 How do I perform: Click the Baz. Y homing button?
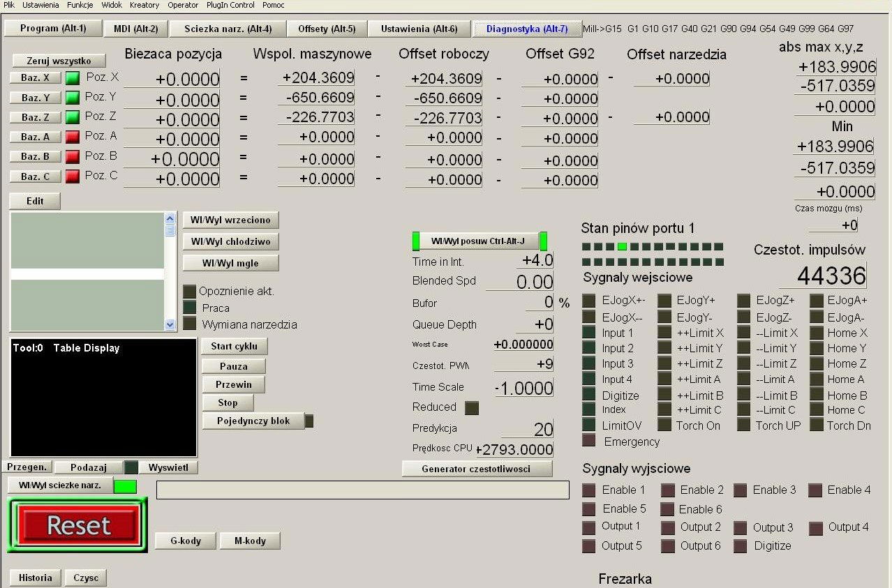[x=36, y=98]
